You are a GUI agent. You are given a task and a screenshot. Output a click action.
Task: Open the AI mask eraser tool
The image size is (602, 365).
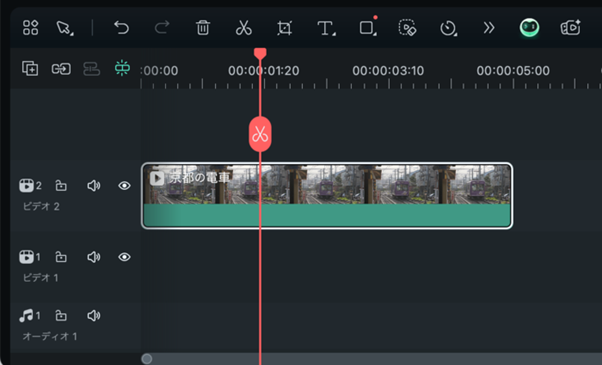(x=407, y=28)
